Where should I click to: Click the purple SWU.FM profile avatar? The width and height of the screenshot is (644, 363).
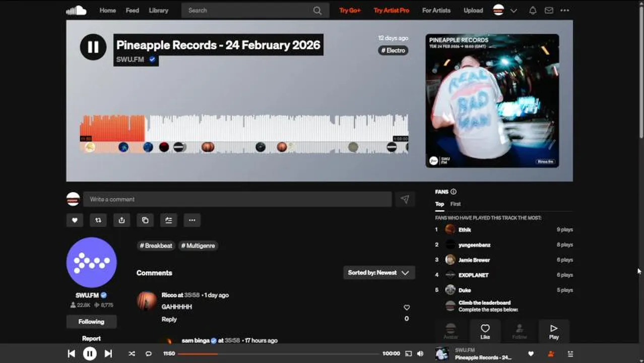point(91,263)
